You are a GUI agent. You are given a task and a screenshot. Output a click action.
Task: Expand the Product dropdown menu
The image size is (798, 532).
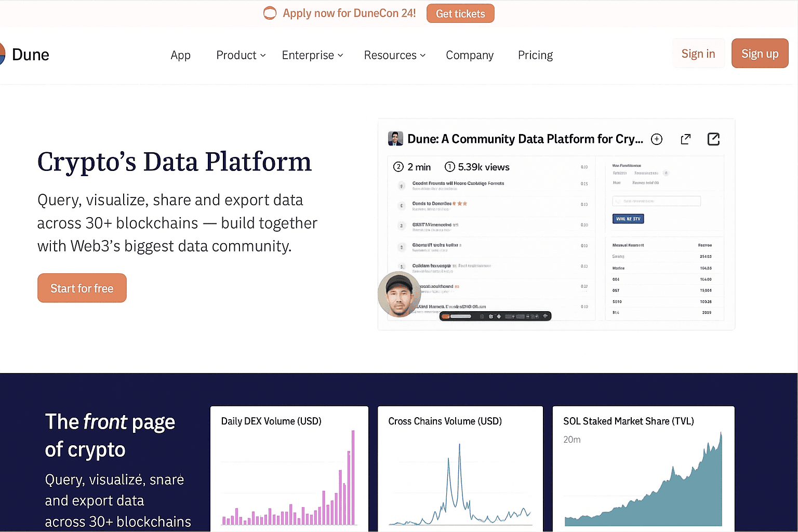[x=241, y=55]
